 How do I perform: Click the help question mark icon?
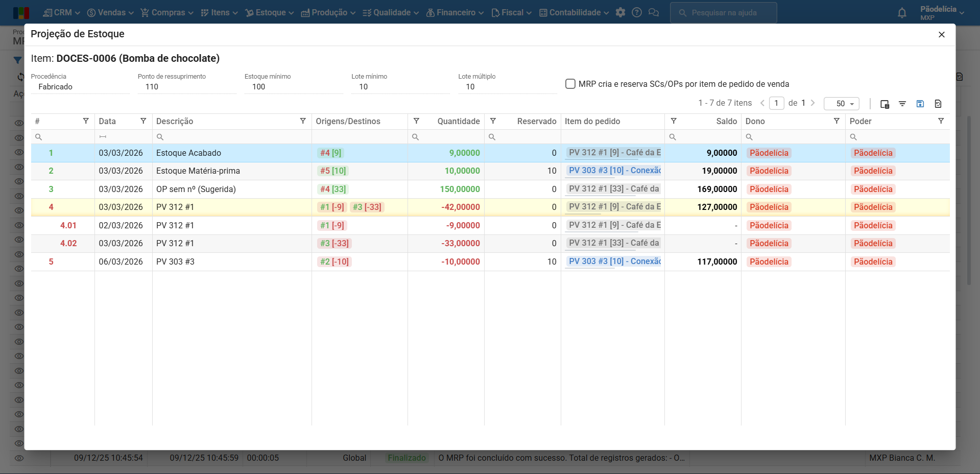(637, 13)
